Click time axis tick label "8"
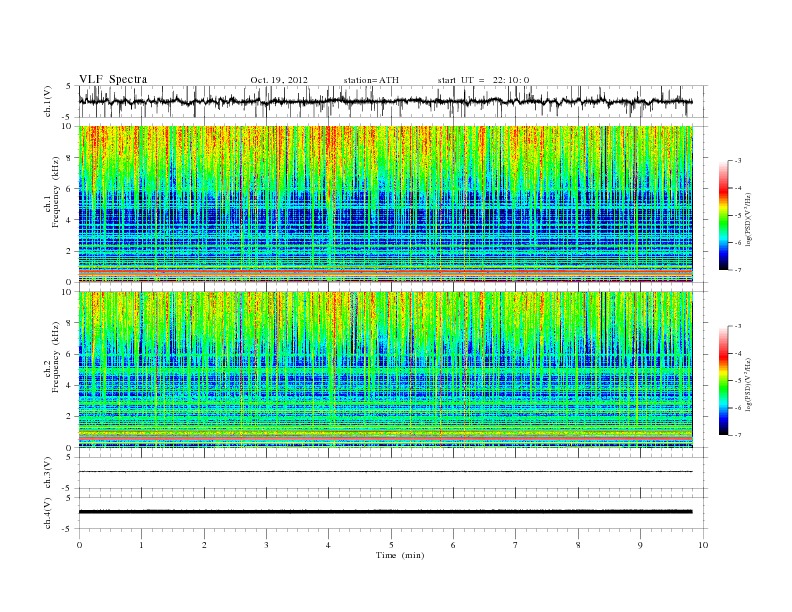 pyautogui.click(x=578, y=545)
